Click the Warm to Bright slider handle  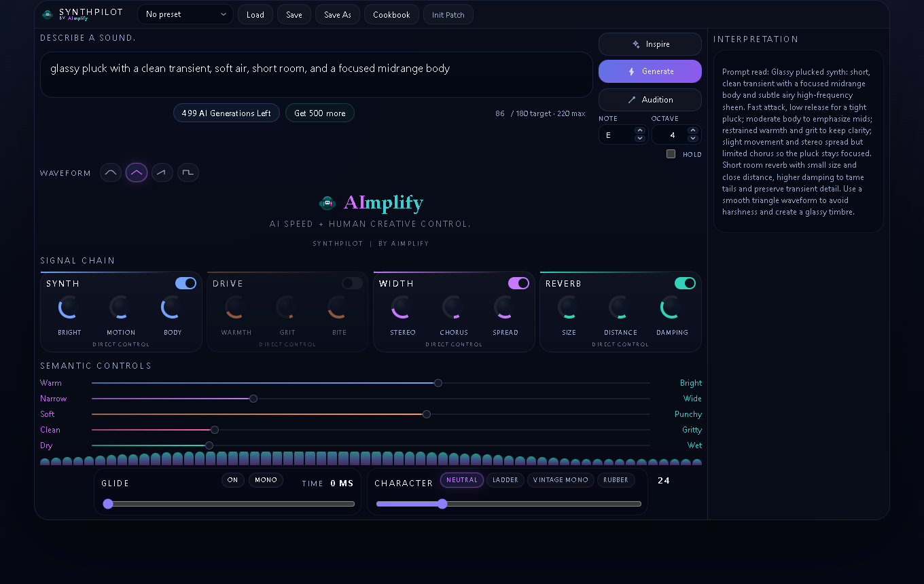pos(438,383)
